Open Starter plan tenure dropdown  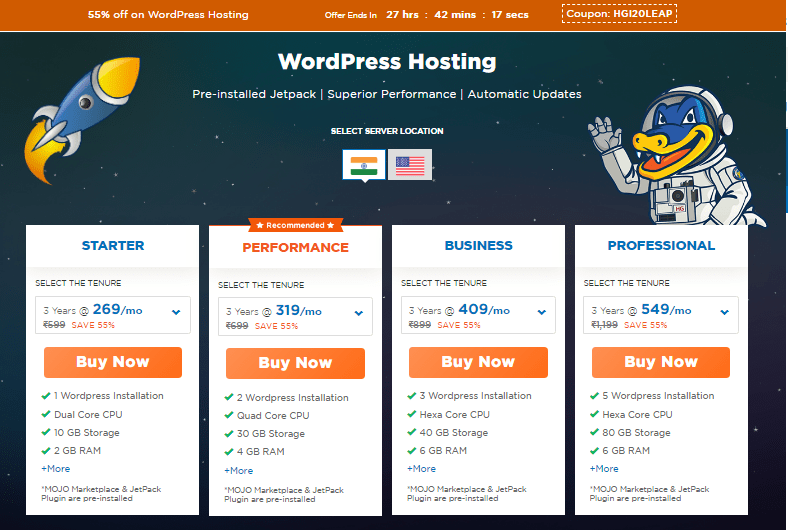pyautogui.click(x=113, y=315)
